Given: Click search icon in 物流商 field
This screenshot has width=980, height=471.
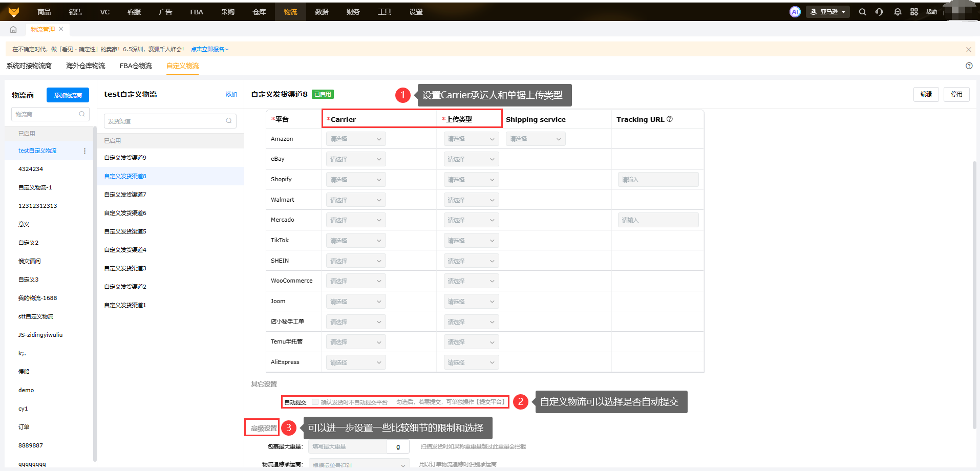Looking at the screenshot, I should (x=82, y=114).
